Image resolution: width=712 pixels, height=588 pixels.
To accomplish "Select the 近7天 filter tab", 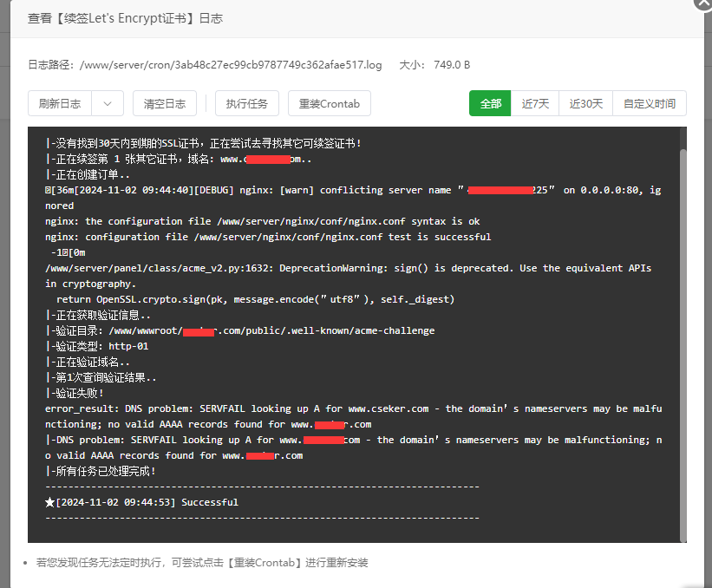I will pos(535,103).
